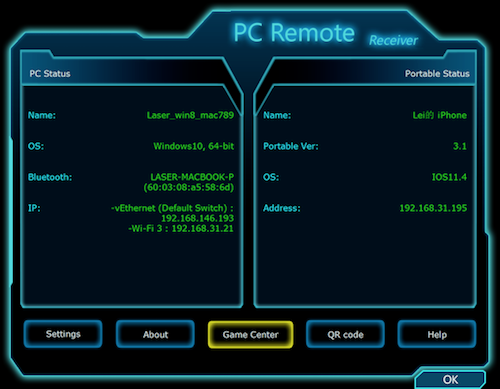Select IP address 192.168.146.193
This screenshot has width=500, height=389.
tap(198, 218)
